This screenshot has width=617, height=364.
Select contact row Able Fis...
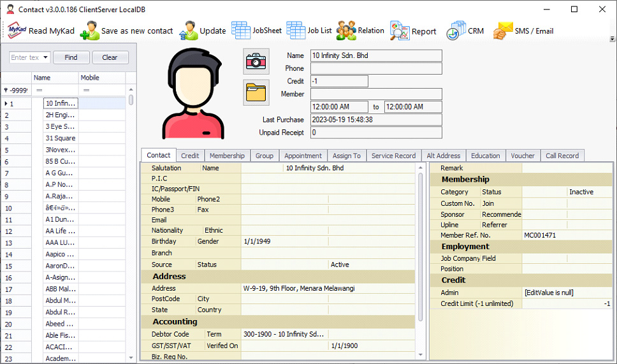[x=61, y=335]
